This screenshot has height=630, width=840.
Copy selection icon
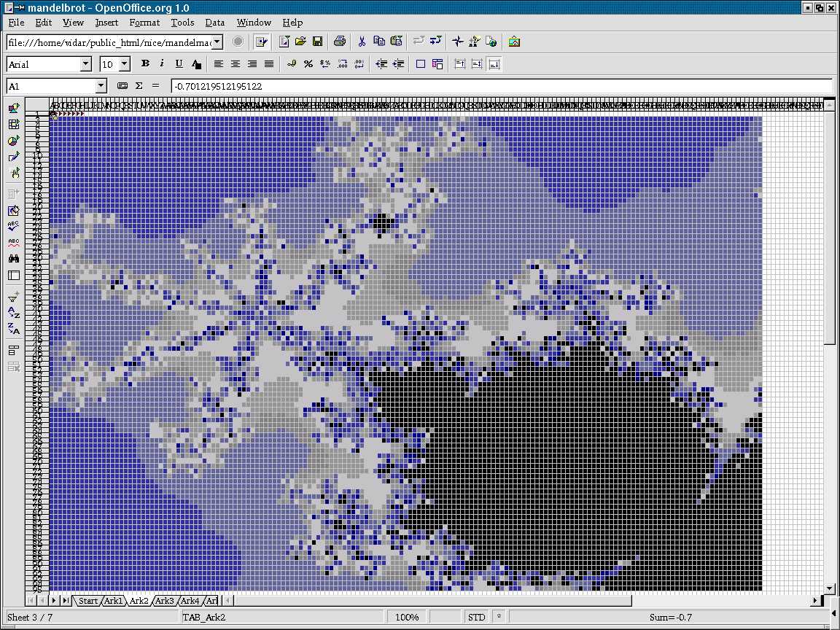[378, 42]
